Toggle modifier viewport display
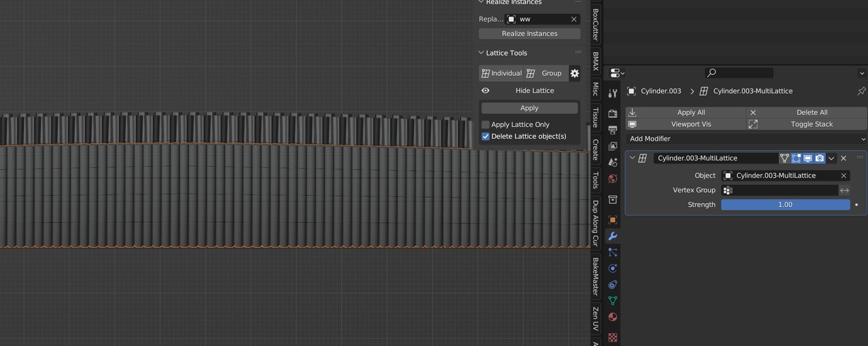The width and height of the screenshot is (868, 346). tap(808, 158)
